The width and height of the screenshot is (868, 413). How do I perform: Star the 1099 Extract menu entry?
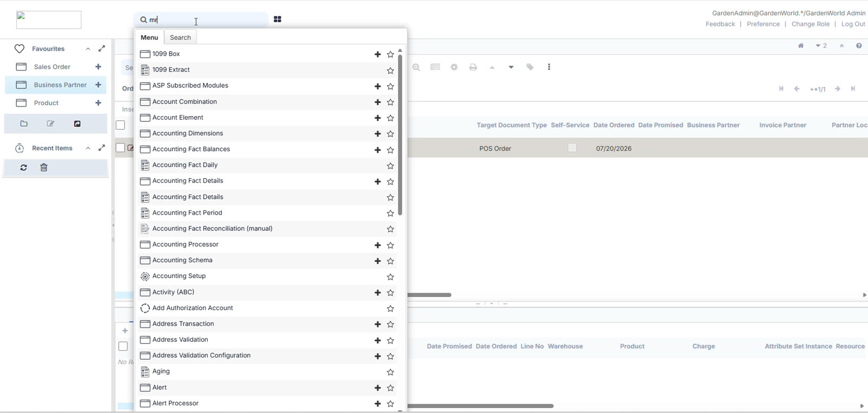[390, 70]
